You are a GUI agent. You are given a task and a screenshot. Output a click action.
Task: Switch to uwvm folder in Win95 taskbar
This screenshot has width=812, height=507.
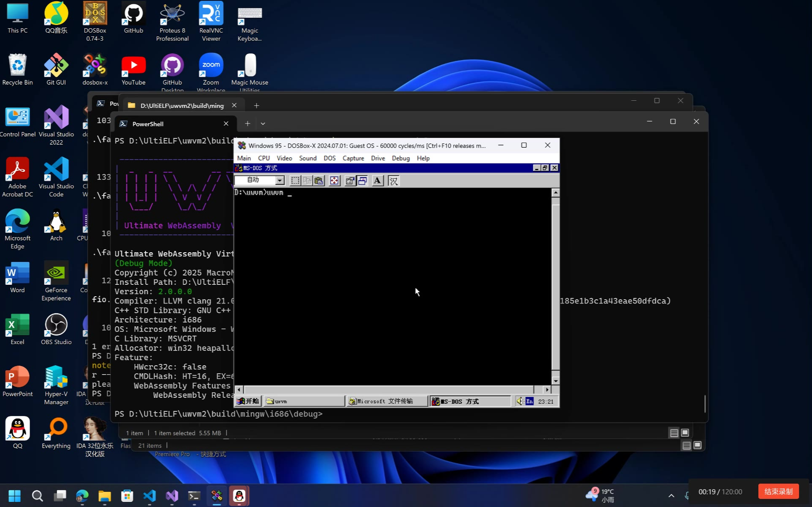coord(304,401)
